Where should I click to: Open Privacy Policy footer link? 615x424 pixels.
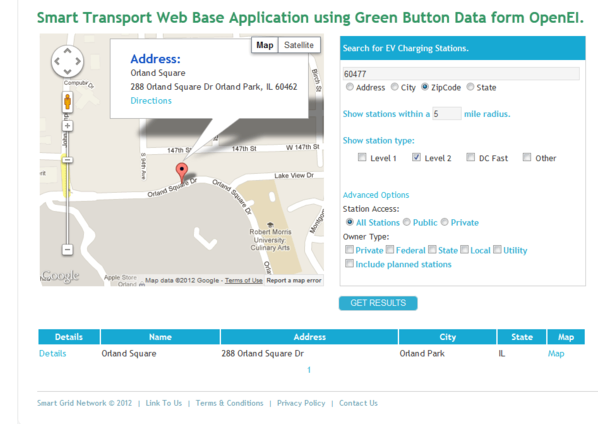(301, 403)
